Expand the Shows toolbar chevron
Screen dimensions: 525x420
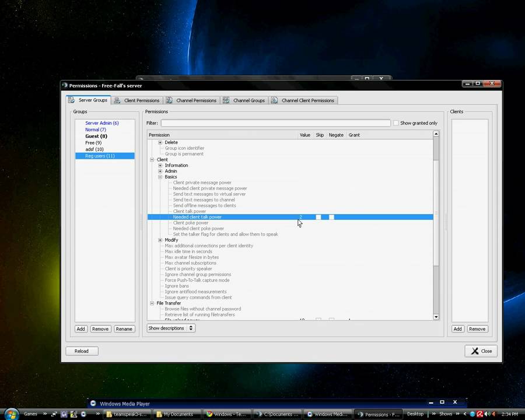457,414
